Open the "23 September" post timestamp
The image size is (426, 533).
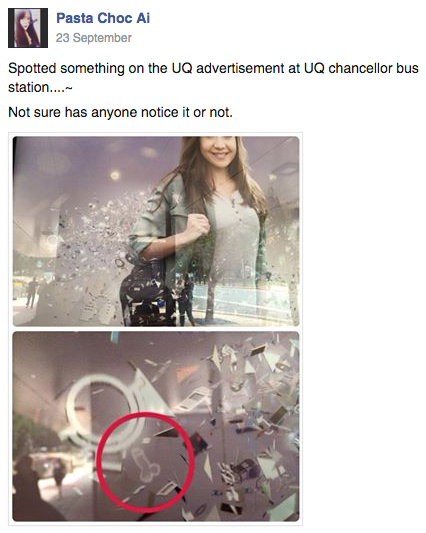pyautogui.click(x=93, y=38)
